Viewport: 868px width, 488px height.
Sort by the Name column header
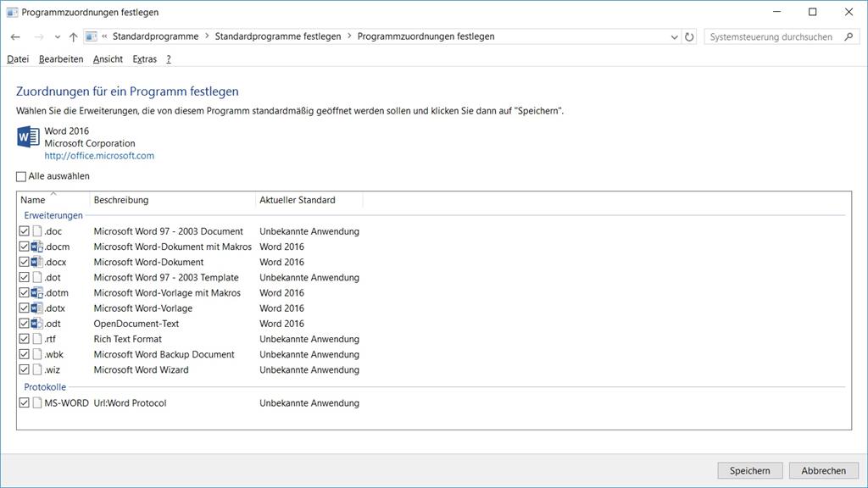pyautogui.click(x=53, y=200)
